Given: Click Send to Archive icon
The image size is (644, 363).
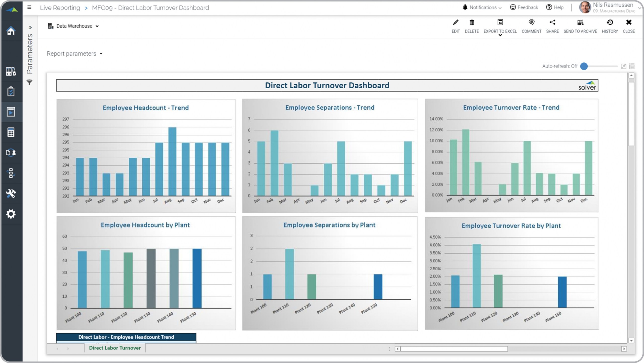Looking at the screenshot, I should [580, 23].
